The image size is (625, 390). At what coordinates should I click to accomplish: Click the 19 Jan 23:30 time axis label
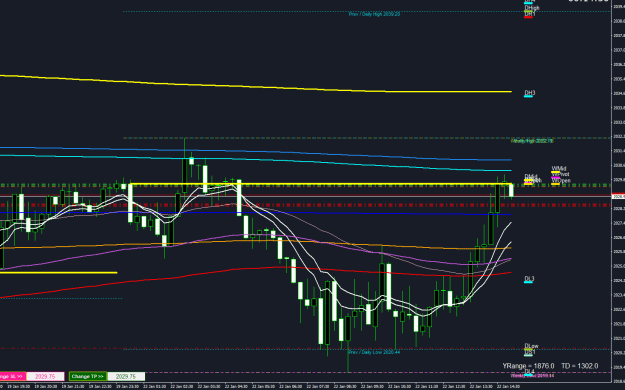pyautogui.click(x=127, y=386)
